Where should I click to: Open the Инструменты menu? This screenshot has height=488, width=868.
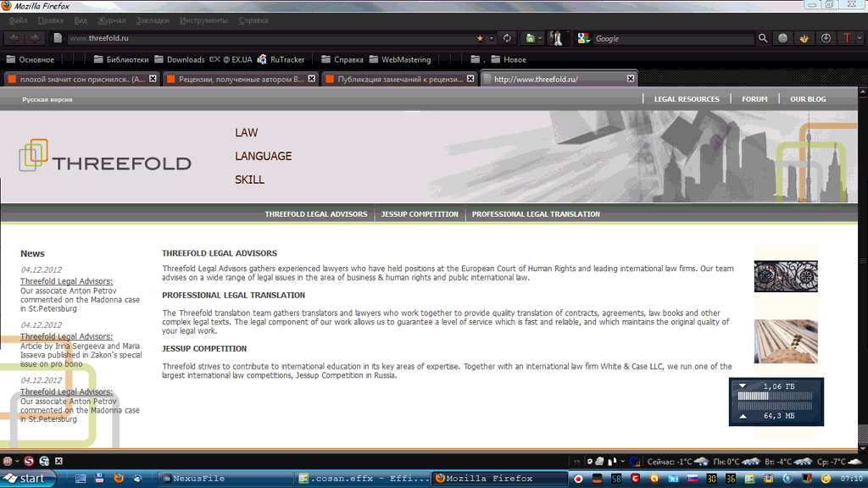point(203,20)
